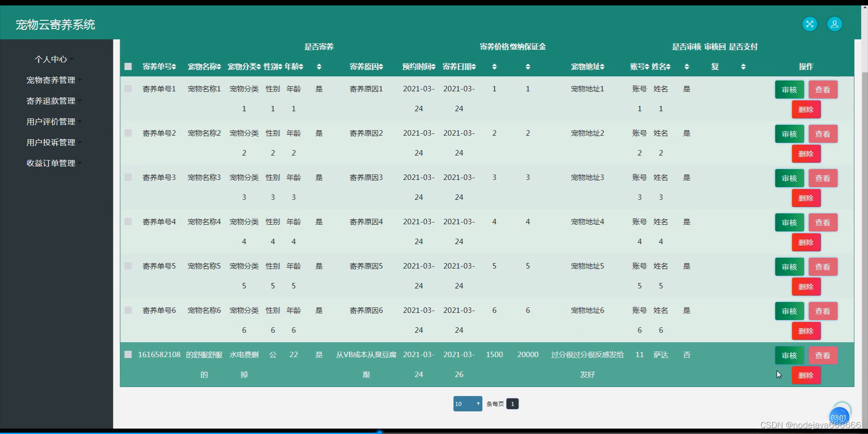Click 审核 button for order 1616582108
Image resolution: width=868 pixels, height=434 pixels.
[789, 355]
